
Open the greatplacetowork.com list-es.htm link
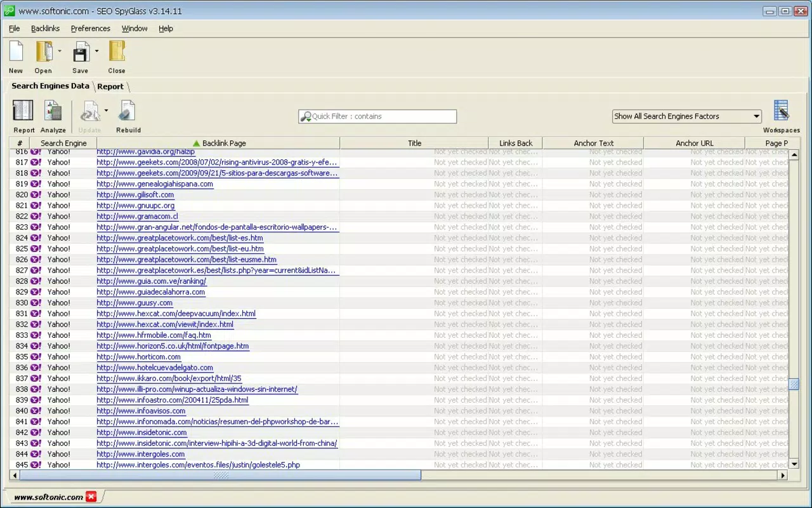(x=180, y=237)
